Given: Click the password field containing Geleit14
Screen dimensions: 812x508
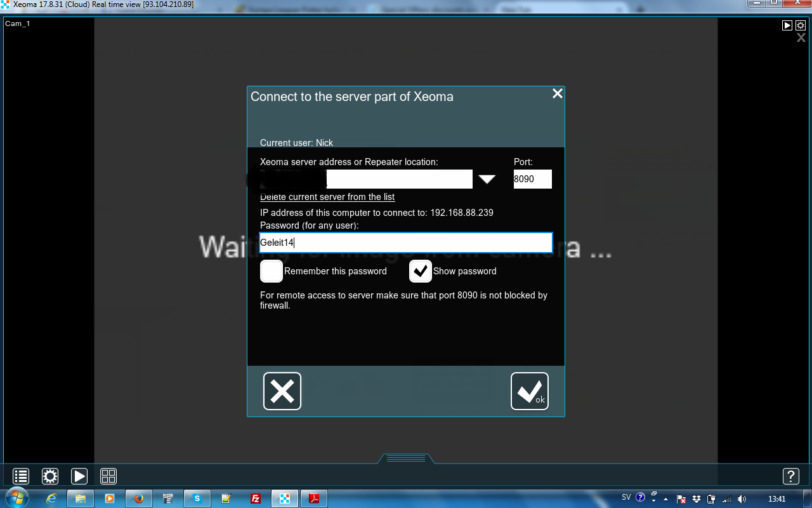Looking at the screenshot, I should pos(406,243).
